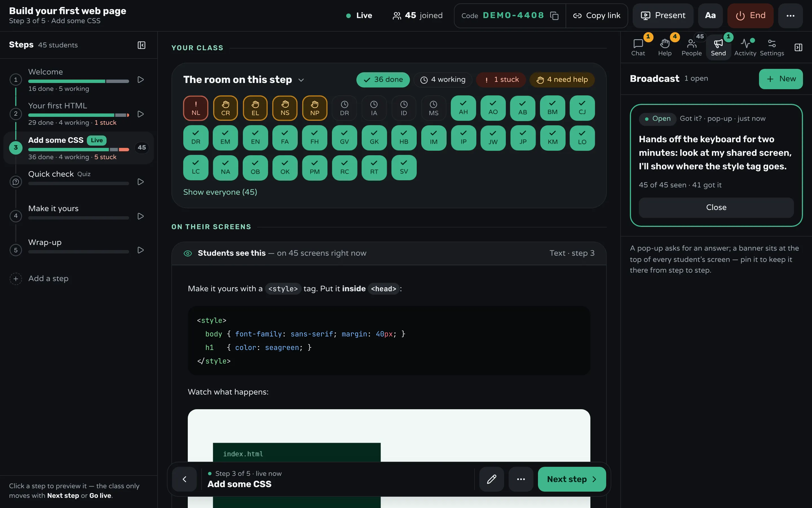
Task: End the live session
Action: [x=750, y=16]
